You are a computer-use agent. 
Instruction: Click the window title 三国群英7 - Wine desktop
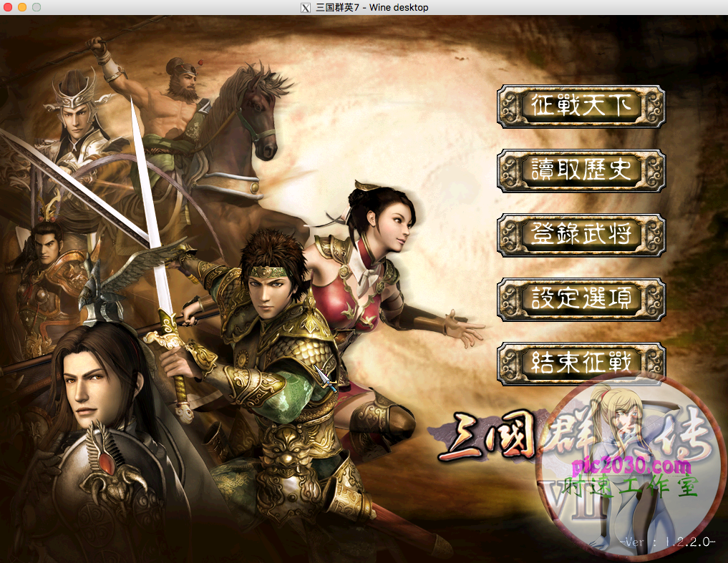pos(372,7)
